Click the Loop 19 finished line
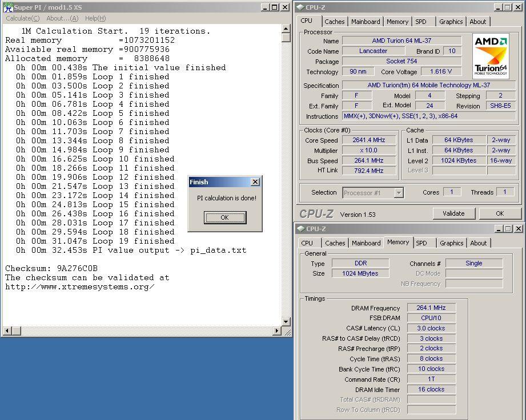This screenshot has width=526, height=420. 95,241
